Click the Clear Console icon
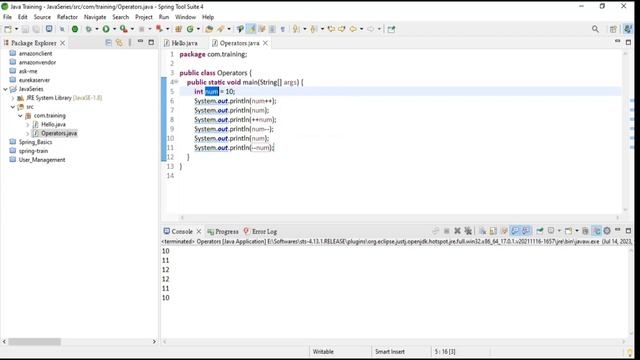640x360 pixels. coord(482,231)
